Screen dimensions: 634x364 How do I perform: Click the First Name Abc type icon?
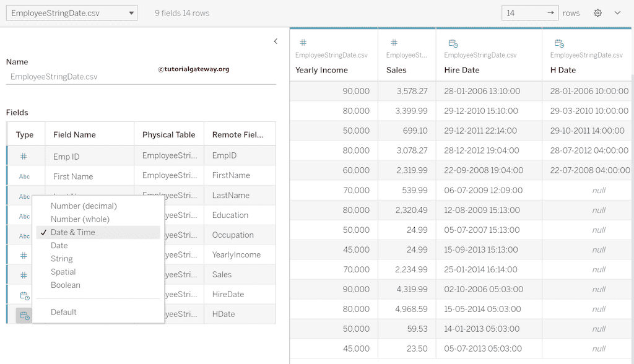click(x=24, y=176)
